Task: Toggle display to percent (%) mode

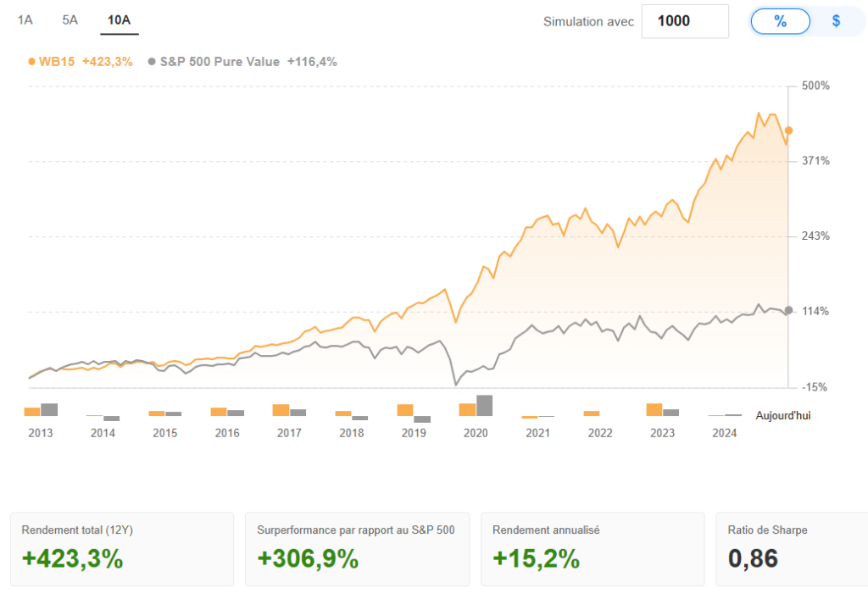Action: 780,21
